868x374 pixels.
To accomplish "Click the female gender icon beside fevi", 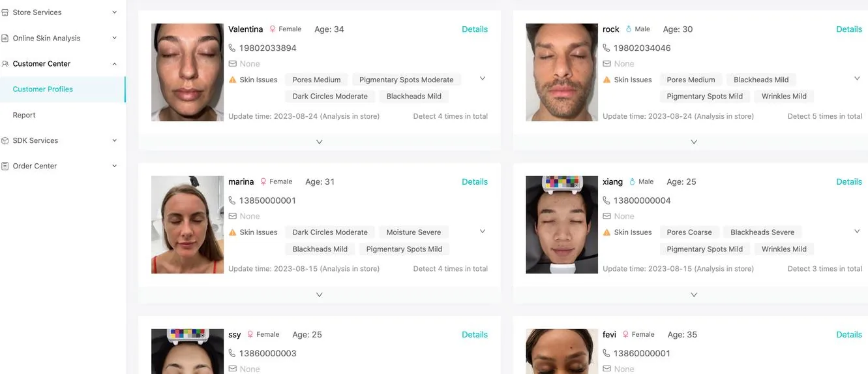I will (625, 335).
